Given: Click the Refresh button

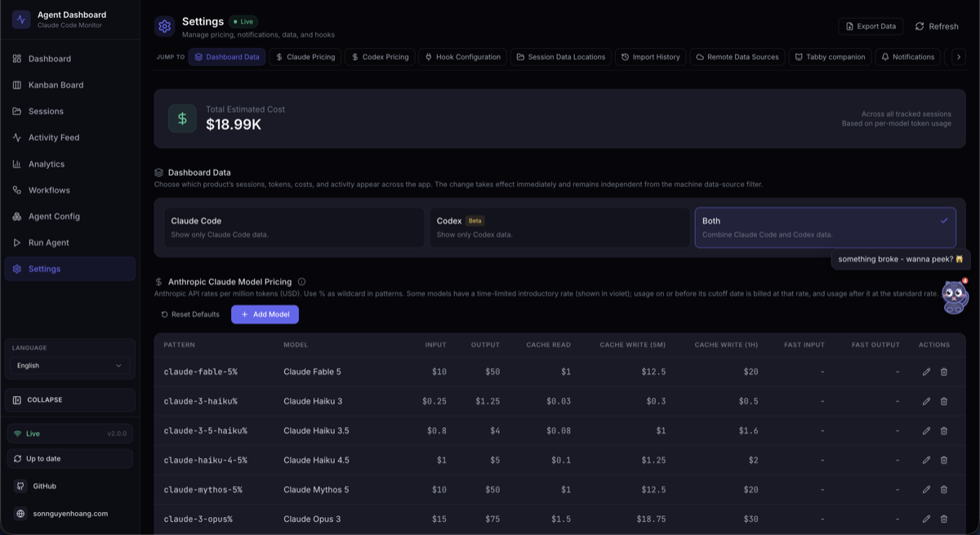Looking at the screenshot, I should [937, 26].
